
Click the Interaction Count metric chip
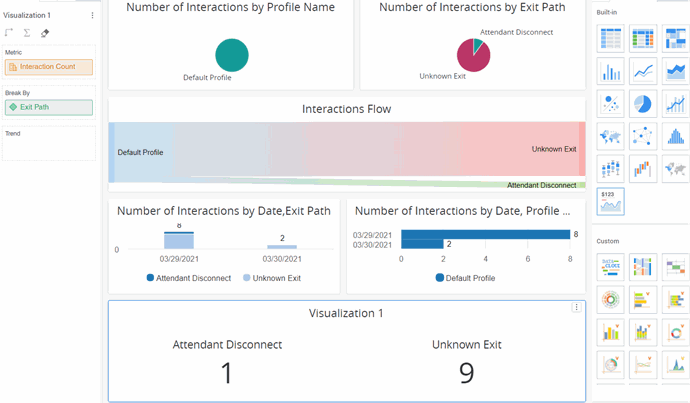49,67
